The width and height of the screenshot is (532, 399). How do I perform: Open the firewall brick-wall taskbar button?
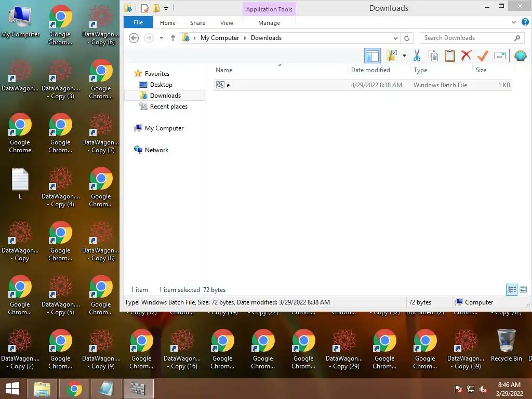(138, 389)
